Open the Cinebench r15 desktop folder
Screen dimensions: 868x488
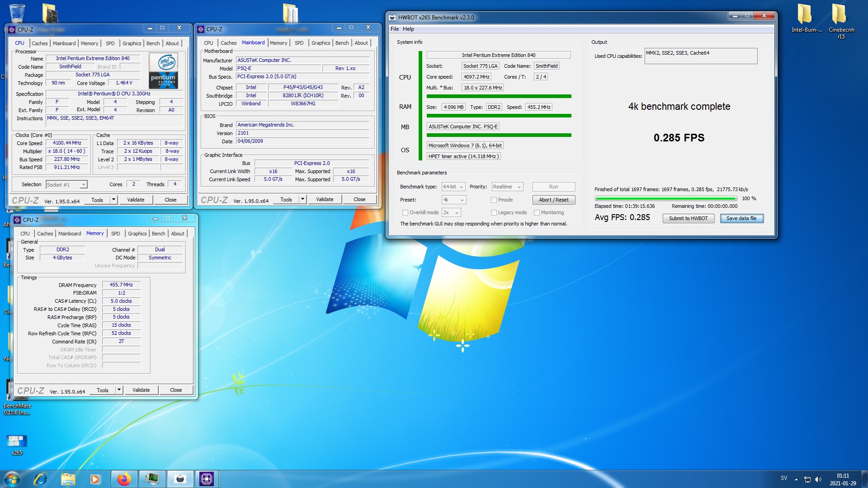click(x=841, y=21)
